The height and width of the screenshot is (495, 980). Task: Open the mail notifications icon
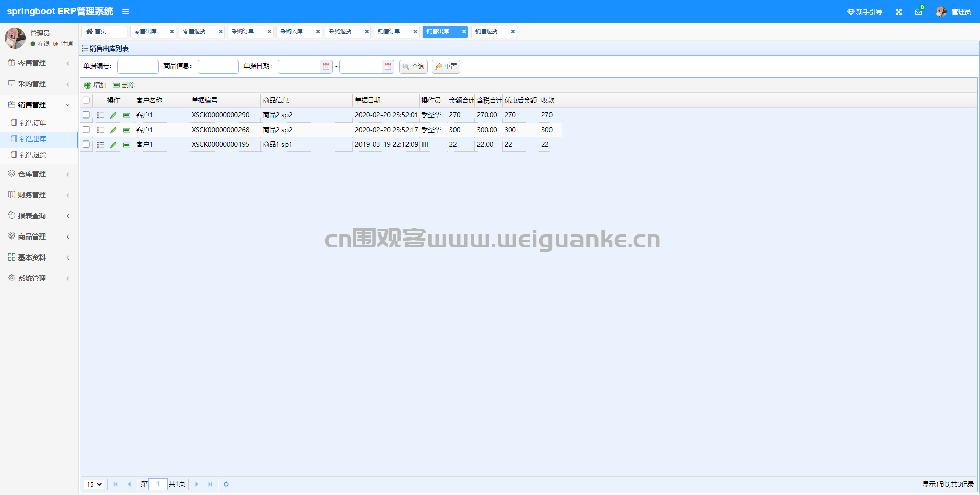(919, 12)
